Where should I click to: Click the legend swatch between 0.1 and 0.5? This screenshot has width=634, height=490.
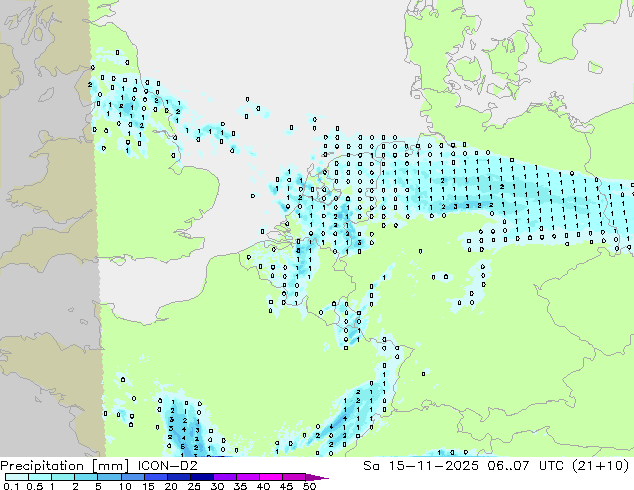tap(17, 477)
